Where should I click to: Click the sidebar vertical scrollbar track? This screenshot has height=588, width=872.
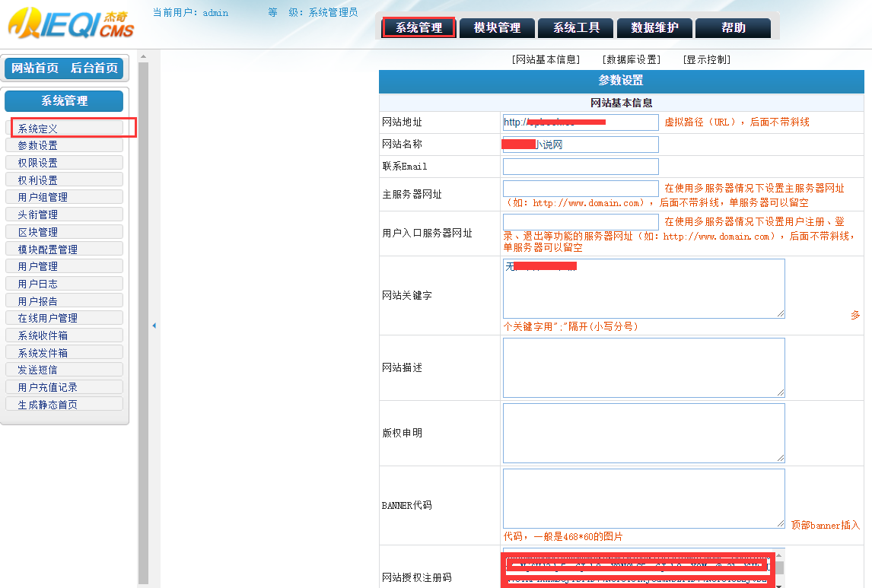144,323
